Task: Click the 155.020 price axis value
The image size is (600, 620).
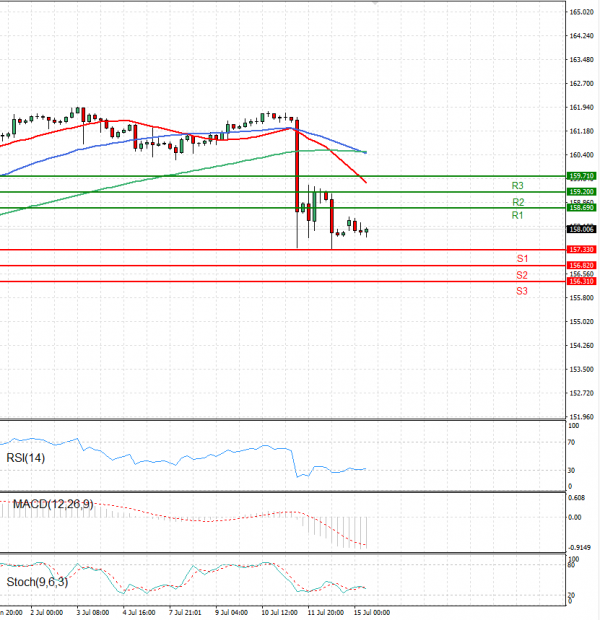Action: [x=581, y=322]
